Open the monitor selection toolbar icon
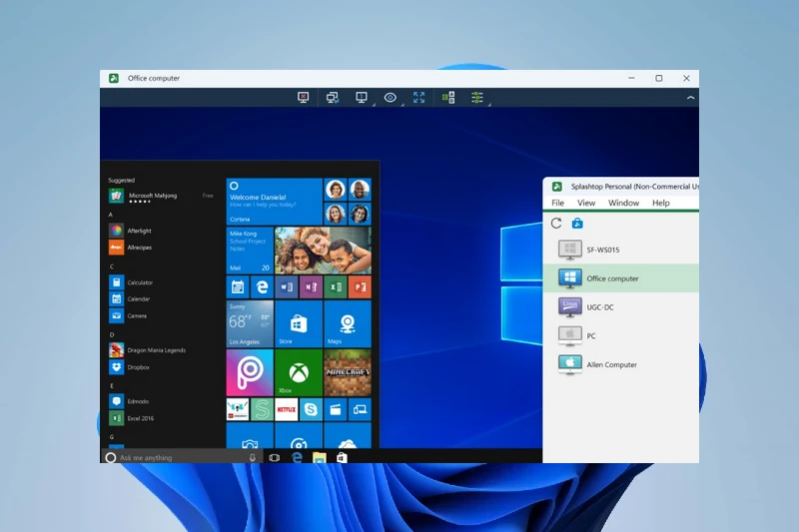 [362, 97]
